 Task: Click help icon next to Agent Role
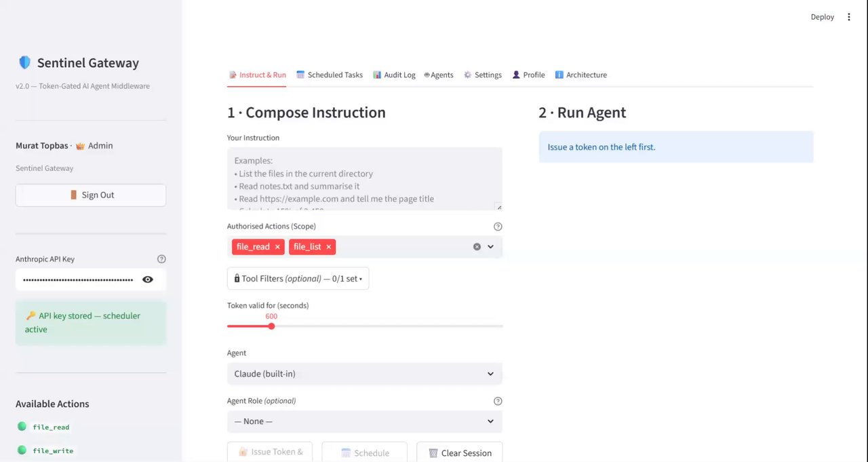tap(498, 401)
